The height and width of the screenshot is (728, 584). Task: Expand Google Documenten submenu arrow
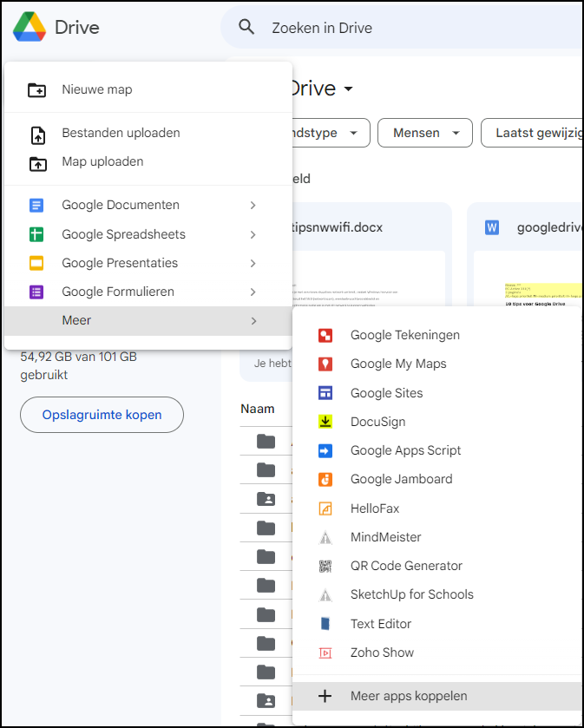tap(253, 206)
